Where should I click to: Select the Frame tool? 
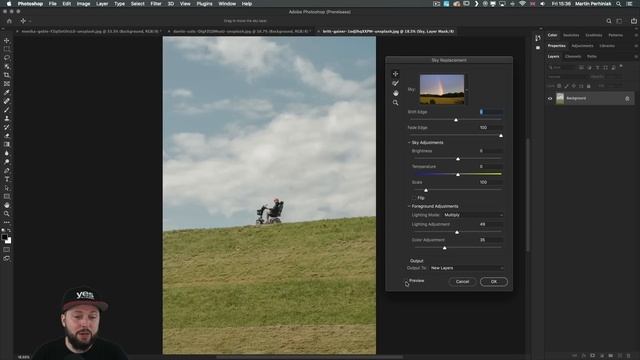(x=7, y=84)
